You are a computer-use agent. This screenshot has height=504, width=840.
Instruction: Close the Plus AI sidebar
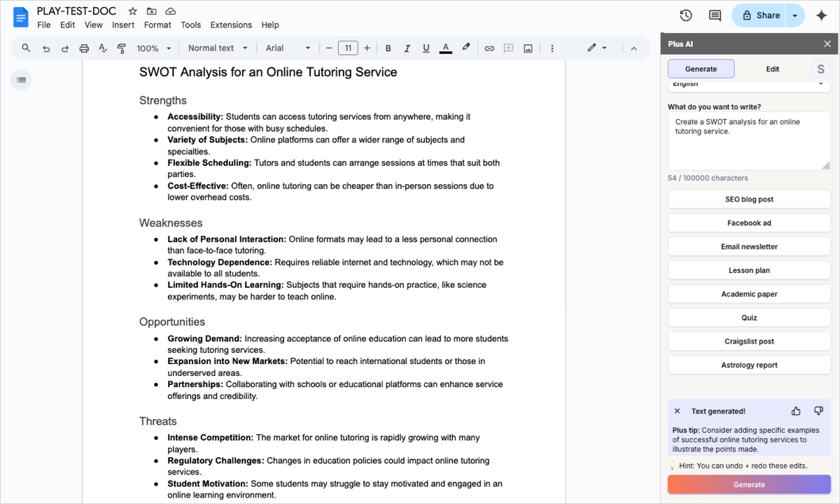827,44
